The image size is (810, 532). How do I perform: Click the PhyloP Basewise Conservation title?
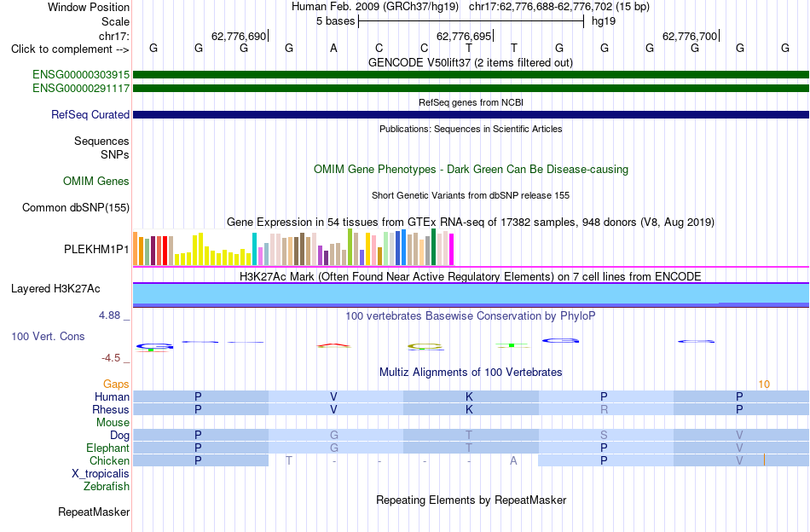click(x=471, y=315)
